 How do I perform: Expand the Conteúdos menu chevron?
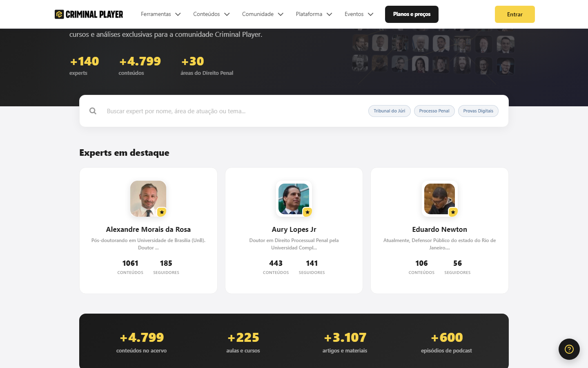point(227,14)
